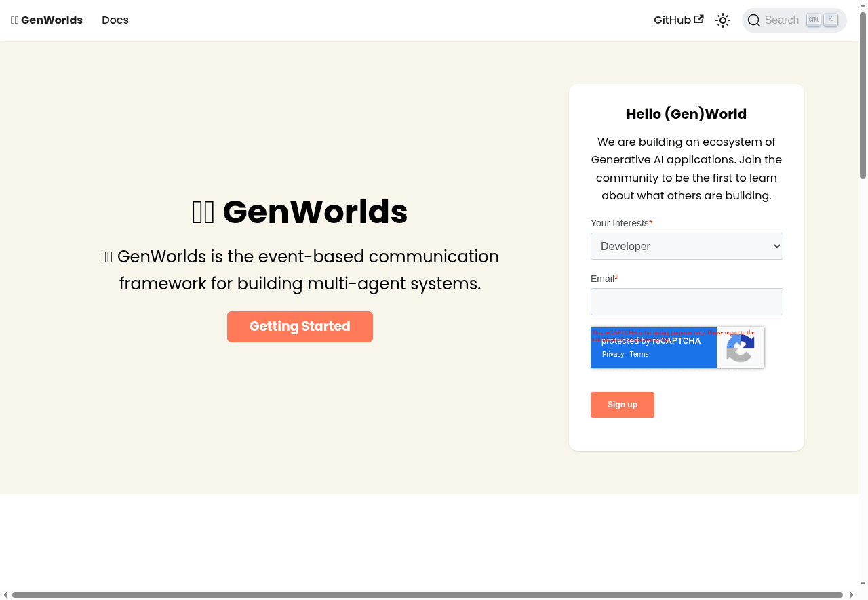Click GitHub in the top navigation
Viewport: 868px width, 600px height.
point(672,20)
